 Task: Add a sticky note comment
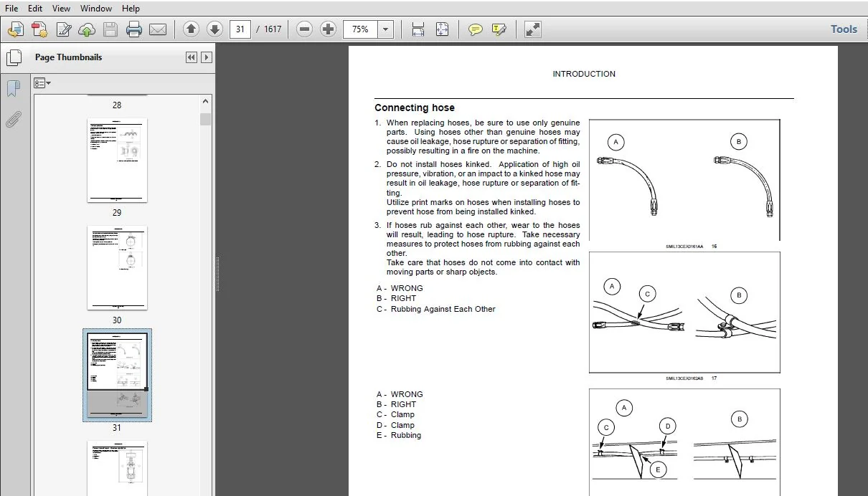(x=475, y=29)
